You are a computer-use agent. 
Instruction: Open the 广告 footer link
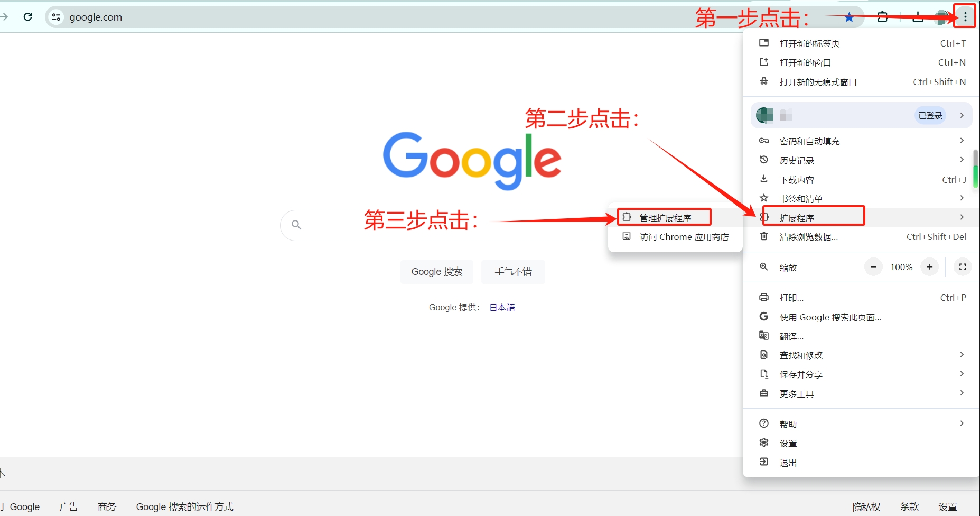point(69,506)
